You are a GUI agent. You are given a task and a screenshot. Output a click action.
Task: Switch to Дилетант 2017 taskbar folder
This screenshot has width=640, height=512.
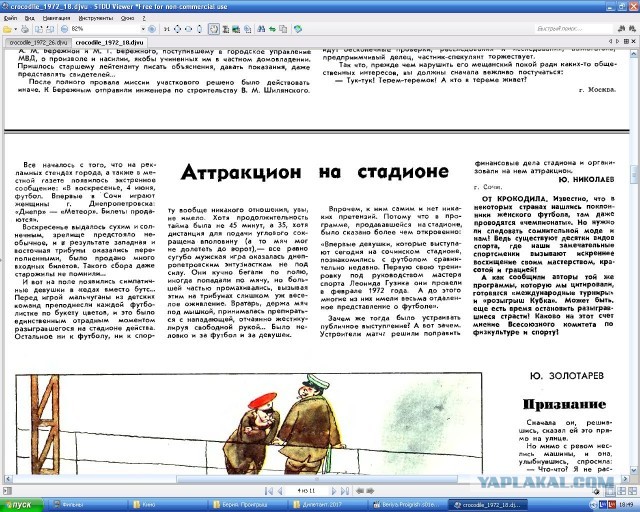point(328,505)
